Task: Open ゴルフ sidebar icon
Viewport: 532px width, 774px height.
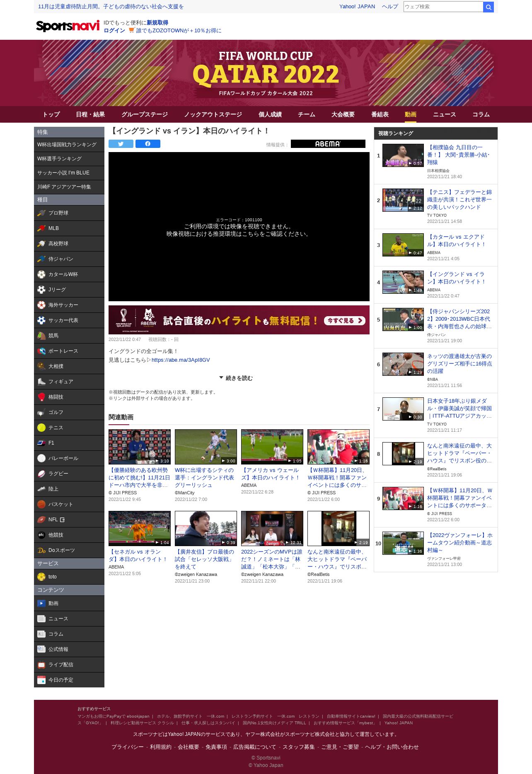Action: click(x=41, y=412)
